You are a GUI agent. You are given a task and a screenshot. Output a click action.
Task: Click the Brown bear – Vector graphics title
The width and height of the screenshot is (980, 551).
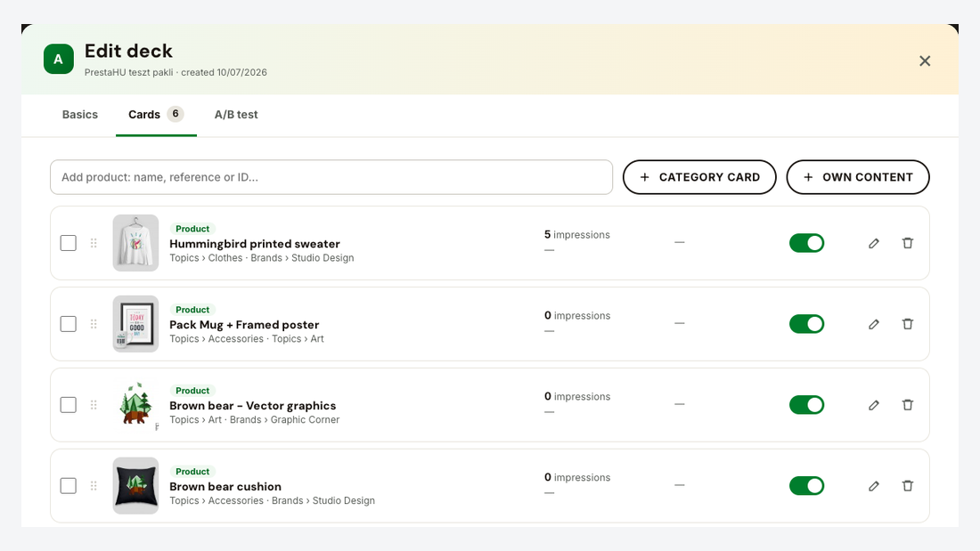point(252,405)
